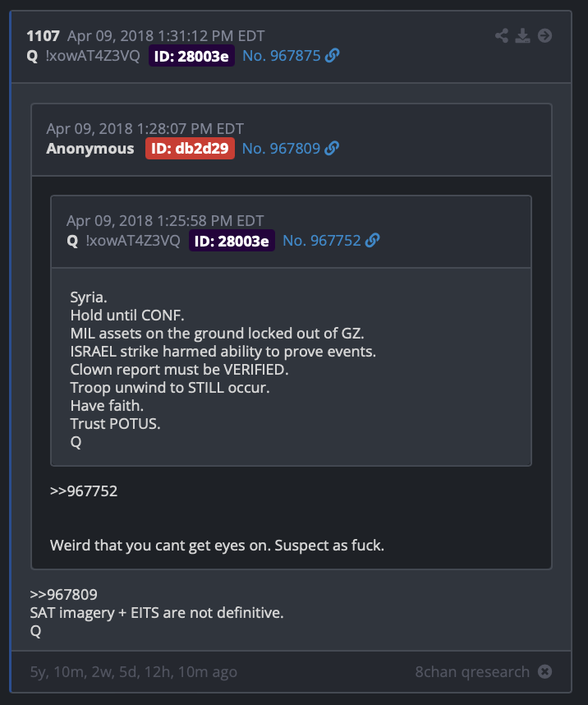588x705 pixels.
Task: Click the relative time '5y, 10m, 2w' footer text
Action: (134, 672)
